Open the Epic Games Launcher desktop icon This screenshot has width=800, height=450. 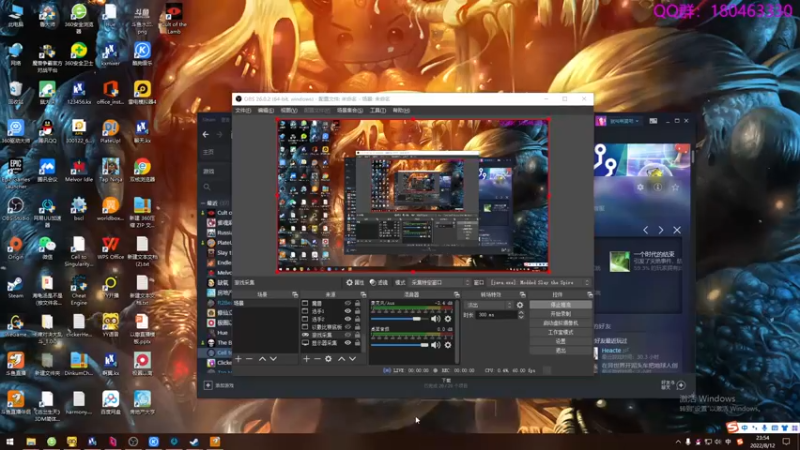tap(15, 173)
